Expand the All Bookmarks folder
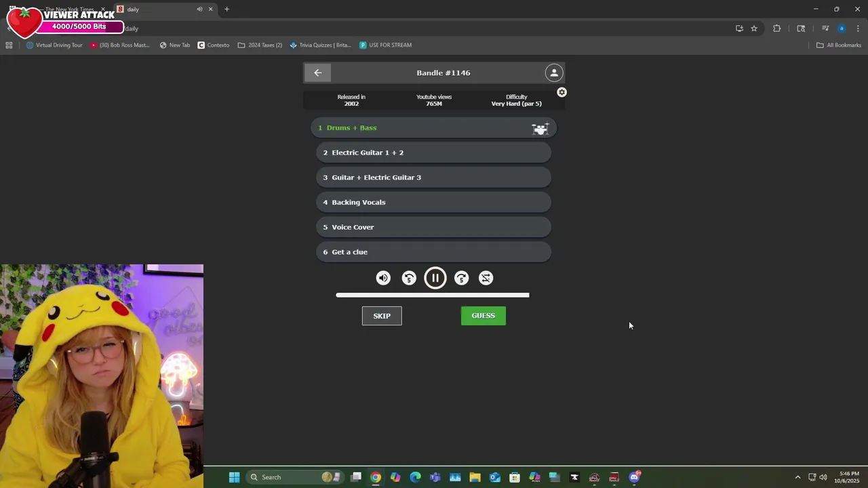The height and width of the screenshot is (488, 868). (x=839, y=45)
